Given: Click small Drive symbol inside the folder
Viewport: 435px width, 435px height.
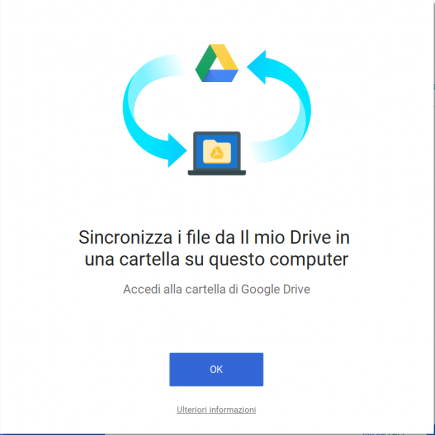Looking at the screenshot, I should point(217,153).
